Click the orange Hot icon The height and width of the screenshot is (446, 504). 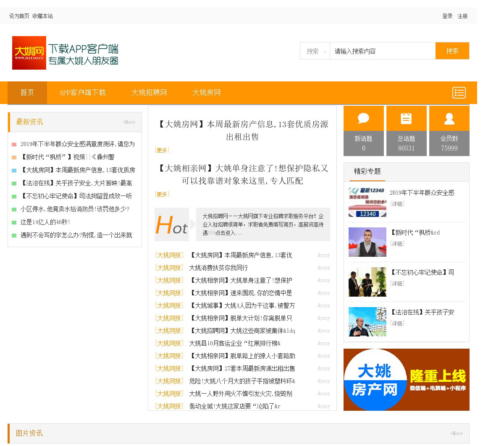tap(171, 224)
